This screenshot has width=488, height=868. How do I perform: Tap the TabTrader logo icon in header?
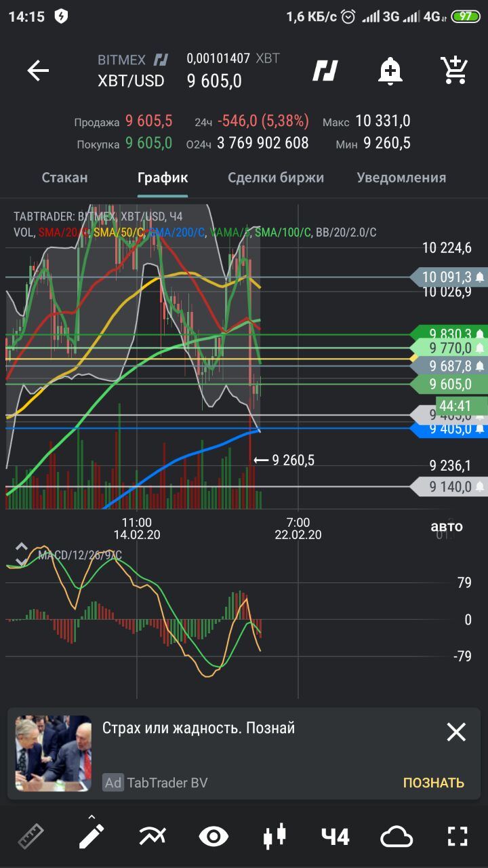[x=325, y=71]
